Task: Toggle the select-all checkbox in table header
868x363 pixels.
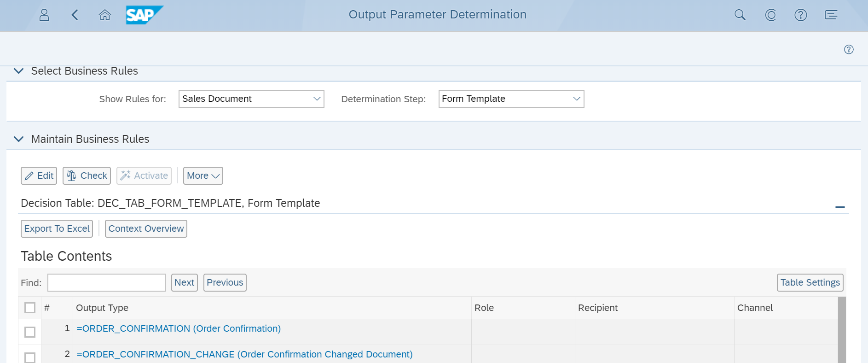Action: click(30, 308)
